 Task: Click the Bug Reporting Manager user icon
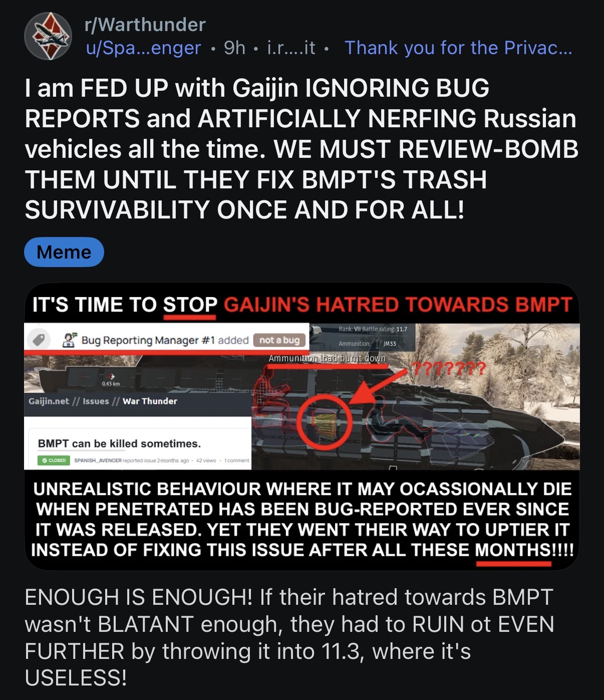70,340
